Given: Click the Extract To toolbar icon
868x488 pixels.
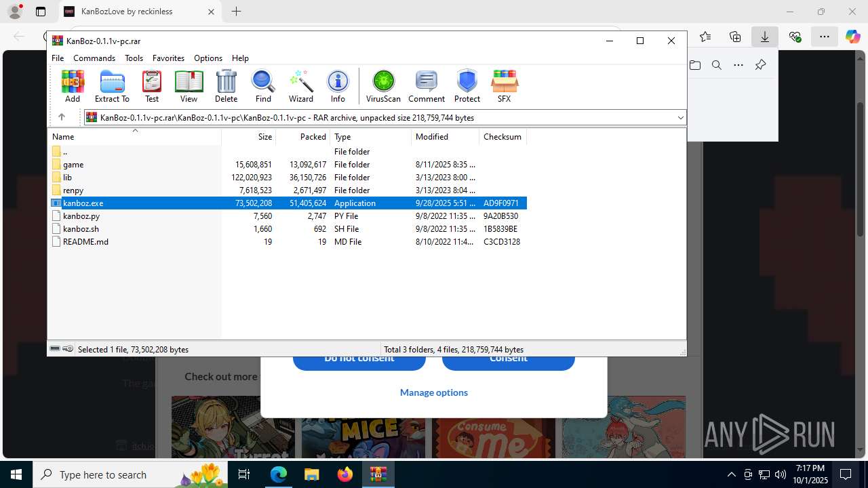Looking at the screenshot, I should click(x=112, y=86).
